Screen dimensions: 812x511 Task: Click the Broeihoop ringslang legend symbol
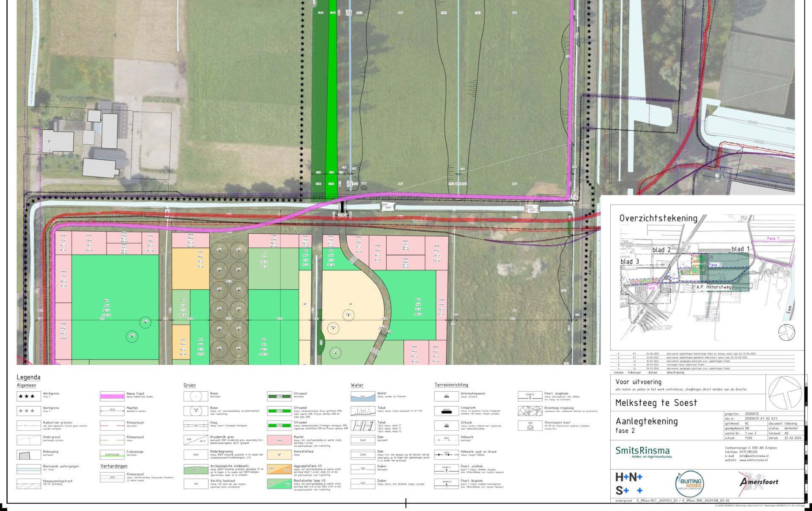(x=530, y=411)
